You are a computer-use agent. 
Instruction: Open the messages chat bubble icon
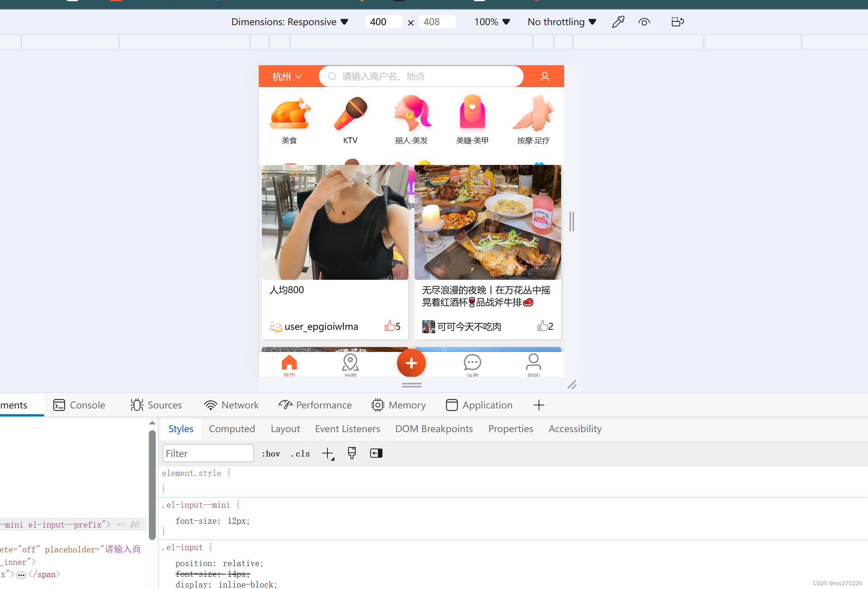tap(472, 363)
